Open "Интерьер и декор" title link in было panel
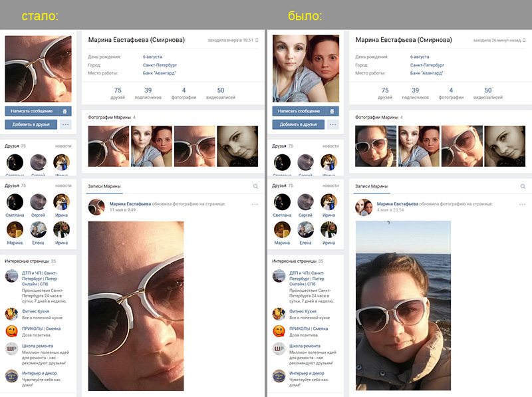This screenshot has width=532, height=397. tap(307, 373)
